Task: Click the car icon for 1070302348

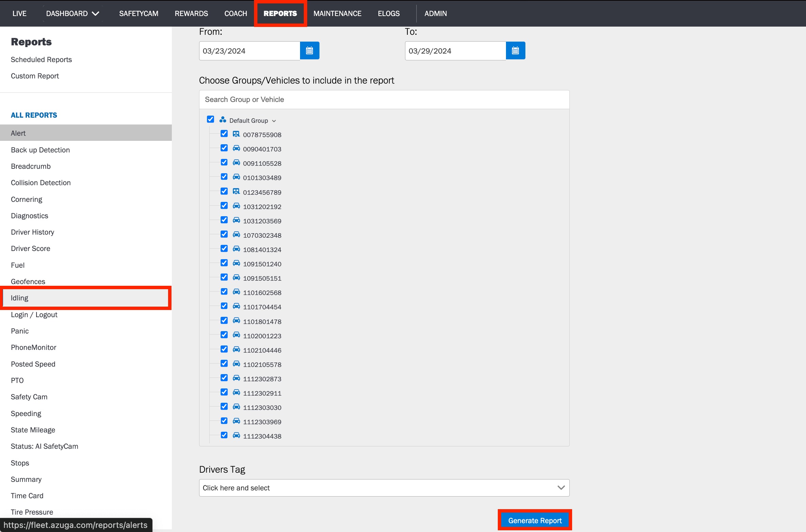Action: click(236, 235)
